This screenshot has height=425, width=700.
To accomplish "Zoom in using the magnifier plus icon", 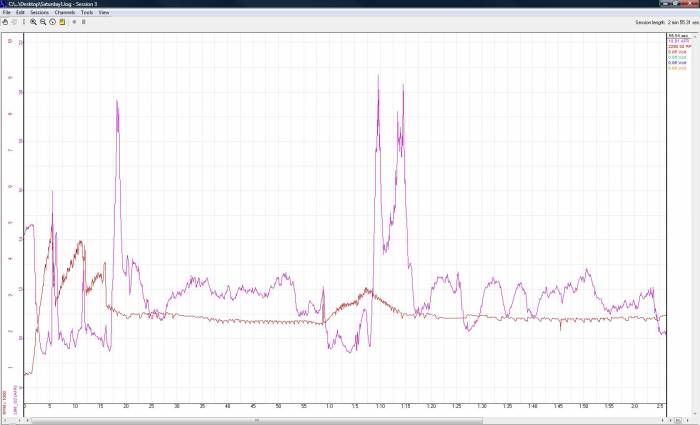I will click(x=33, y=21).
